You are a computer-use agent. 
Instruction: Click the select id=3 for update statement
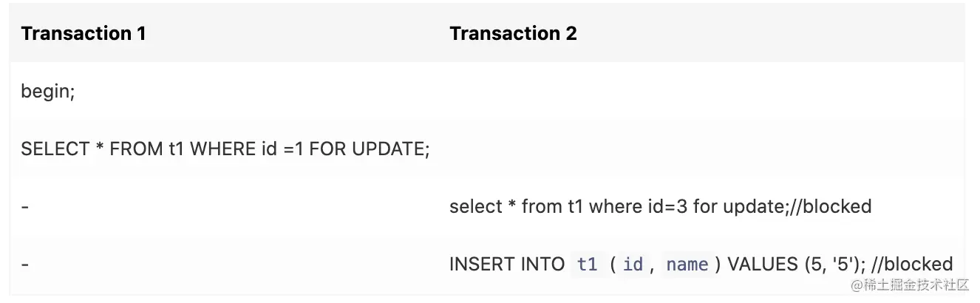660,206
